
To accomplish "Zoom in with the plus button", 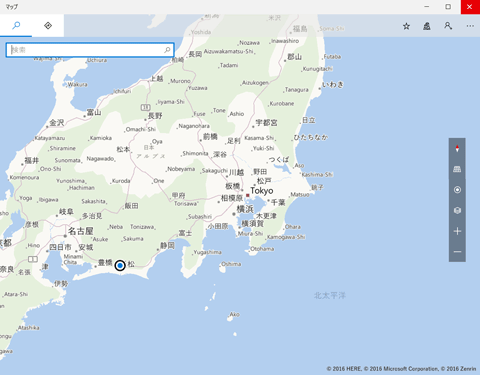I will tap(457, 231).
